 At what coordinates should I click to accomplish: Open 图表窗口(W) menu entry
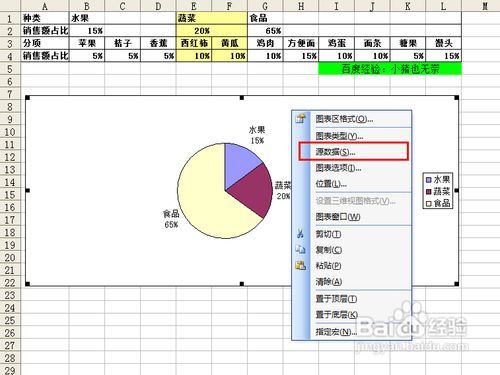tap(338, 217)
